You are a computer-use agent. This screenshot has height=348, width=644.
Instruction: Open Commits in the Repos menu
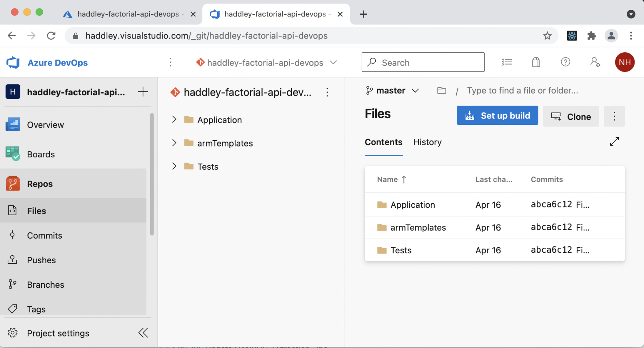[x=45, y=236]
